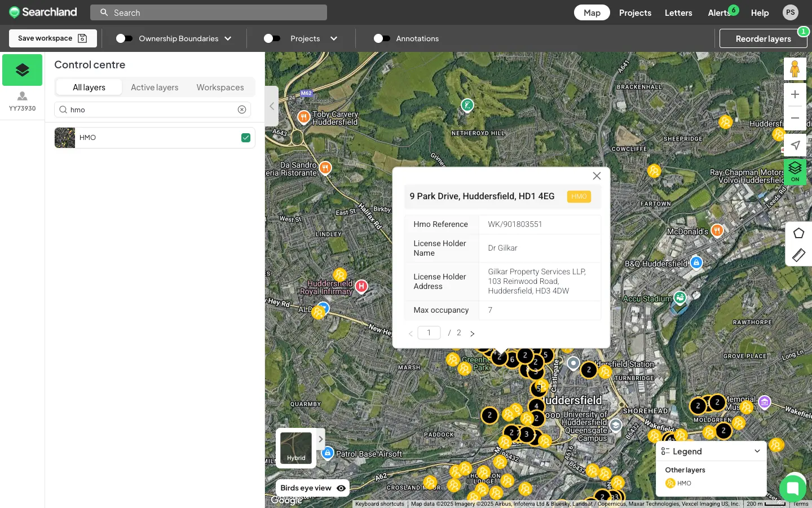Toggle Ownership Boundaries switch
This screenshot has height=508, width=812.
124,38
